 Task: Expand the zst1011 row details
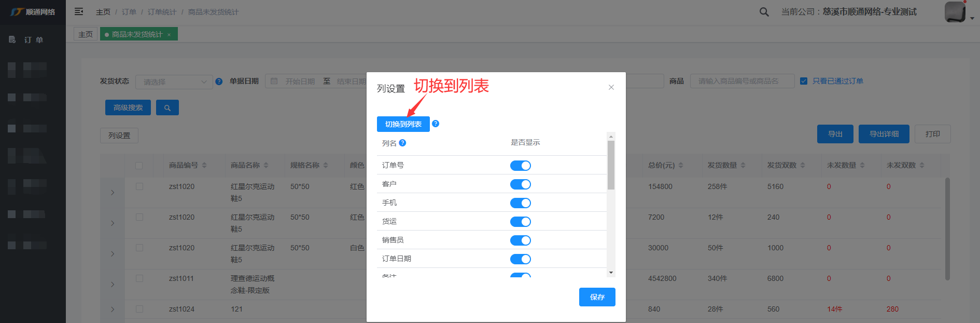pyautogui.click(x=113, y=285)
